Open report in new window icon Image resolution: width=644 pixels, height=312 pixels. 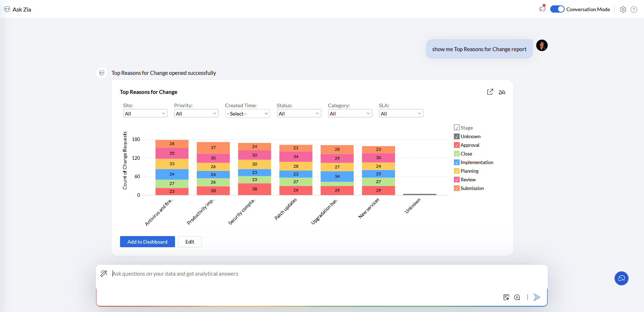[490, 92]
